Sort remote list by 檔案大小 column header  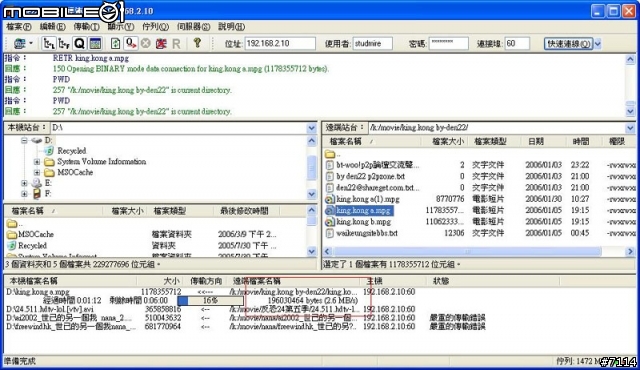447,142
